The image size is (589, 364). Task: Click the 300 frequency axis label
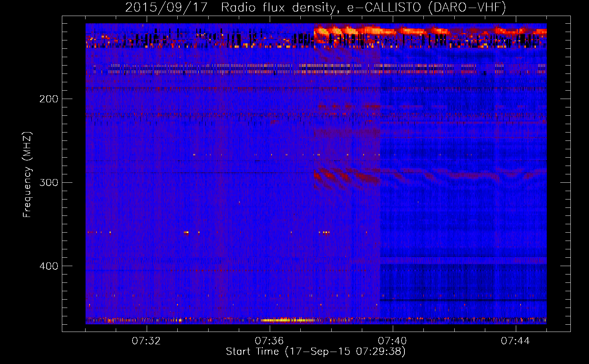point(49,182)
